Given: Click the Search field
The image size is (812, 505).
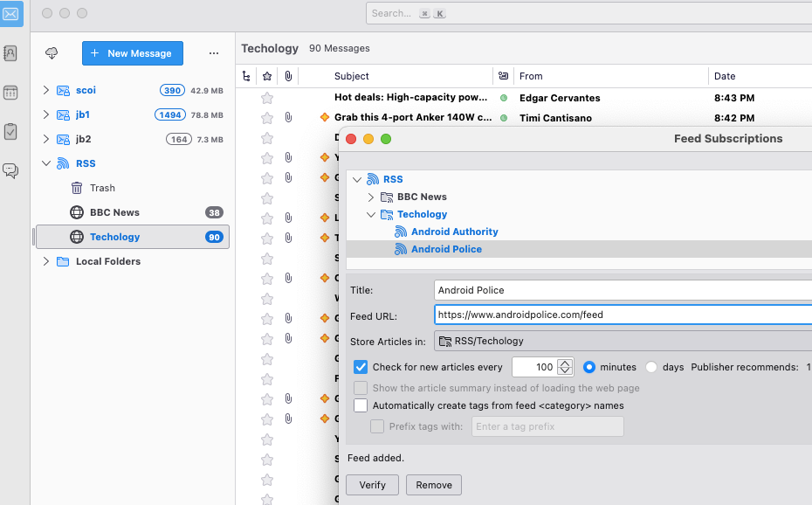Looking at the screenshot, I should point(588,13).
